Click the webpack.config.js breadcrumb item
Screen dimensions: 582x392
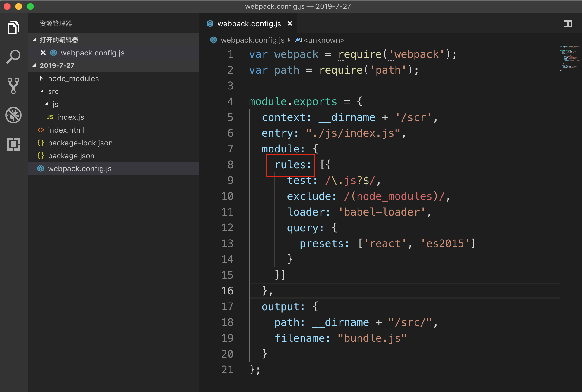pyautogui.click(x=252, y=40)
